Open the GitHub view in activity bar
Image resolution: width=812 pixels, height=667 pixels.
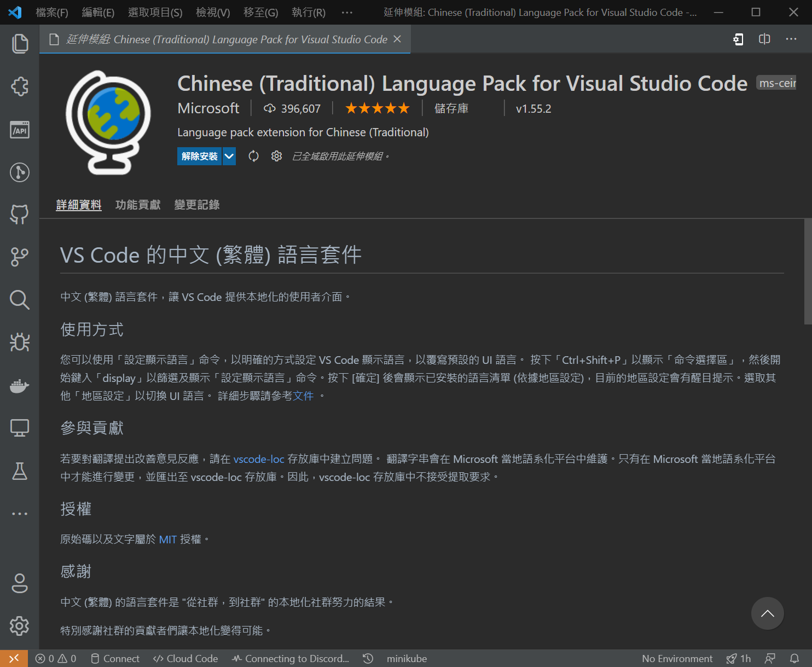point(20,214)
